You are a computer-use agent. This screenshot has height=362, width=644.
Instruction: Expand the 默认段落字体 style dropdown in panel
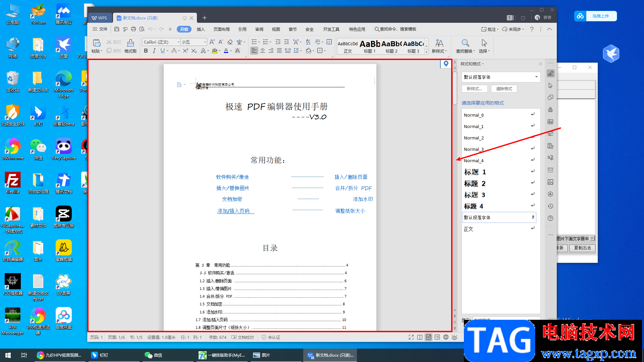(x=536, y=77)
